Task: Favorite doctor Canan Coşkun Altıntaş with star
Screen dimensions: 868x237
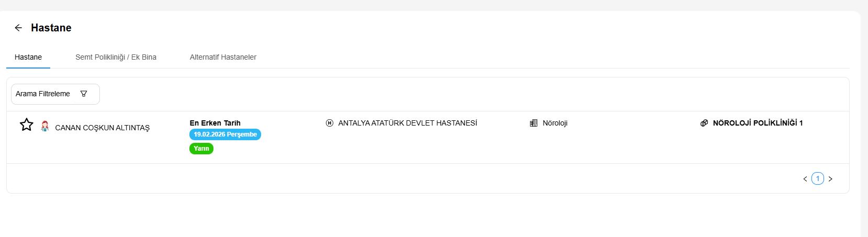Action: pyautogui.click(x=27, y=125)
